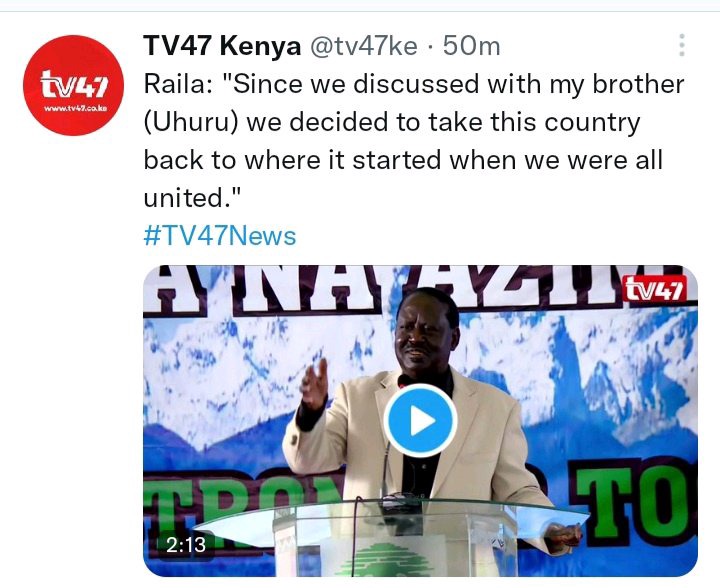Open the tweet by clicking its quote text
720x588 pixels.
tap(413, 140)
